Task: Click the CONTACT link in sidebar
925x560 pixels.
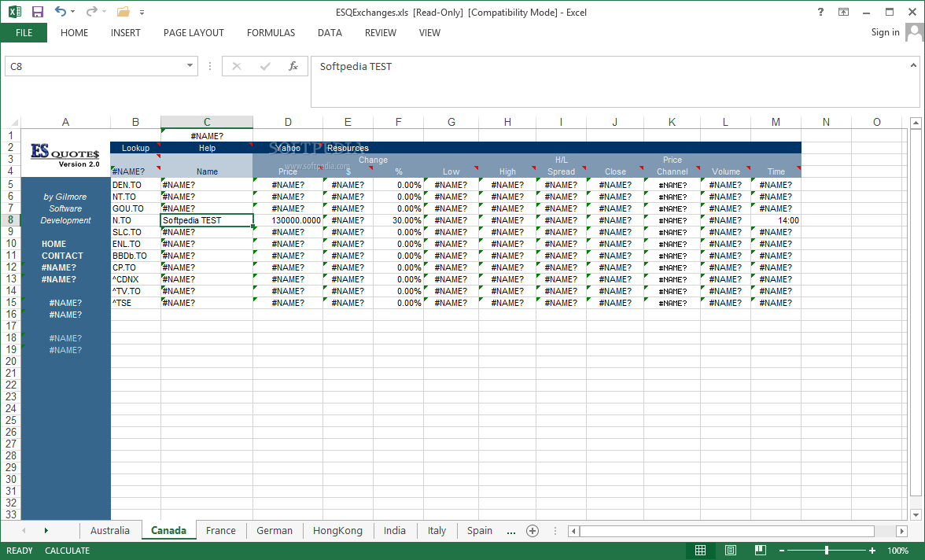Action: [x=62, y=256]
